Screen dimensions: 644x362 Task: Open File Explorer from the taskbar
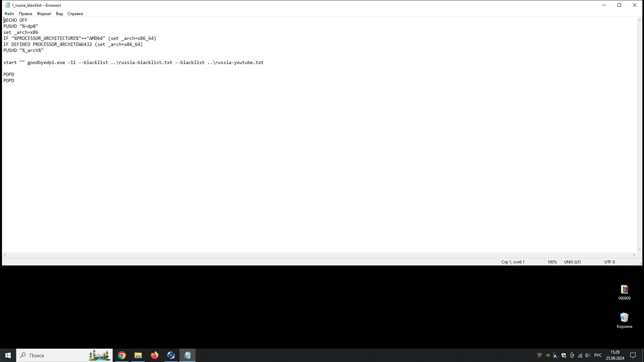138,355
